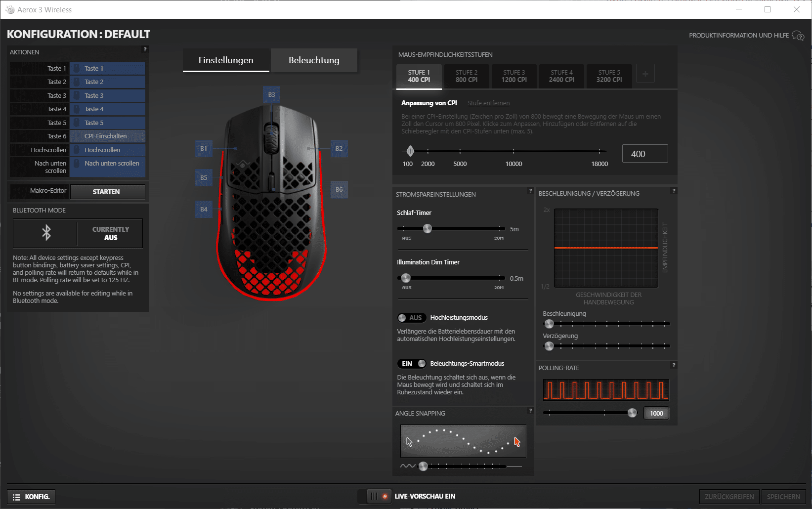Image resolution: width=812 pixels, height=509 pixels.
Task: Click help icon for Polling-Rate panel
Action: 673,365
